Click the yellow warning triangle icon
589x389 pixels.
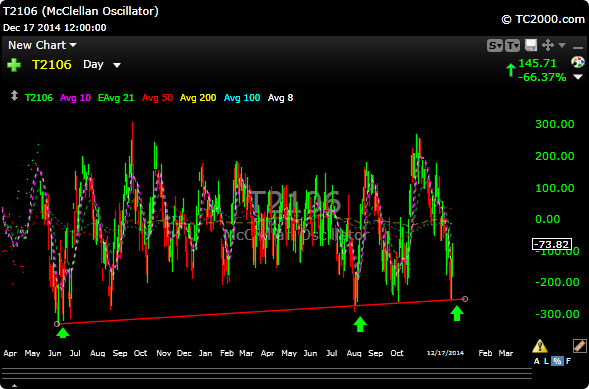click(x=539, y=345)
